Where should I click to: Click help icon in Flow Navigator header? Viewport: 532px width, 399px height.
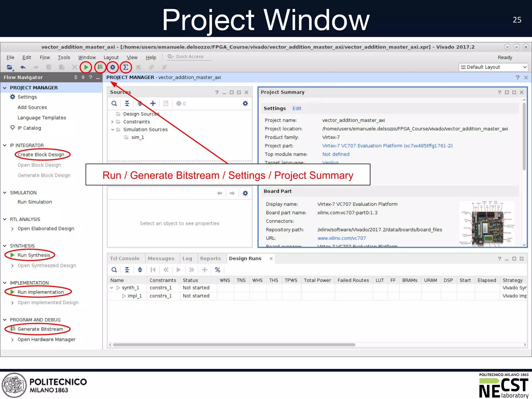[x=90, y=77]
